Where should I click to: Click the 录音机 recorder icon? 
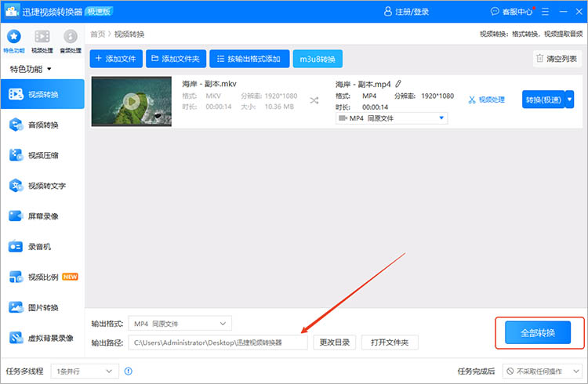(x=16, y=246)
